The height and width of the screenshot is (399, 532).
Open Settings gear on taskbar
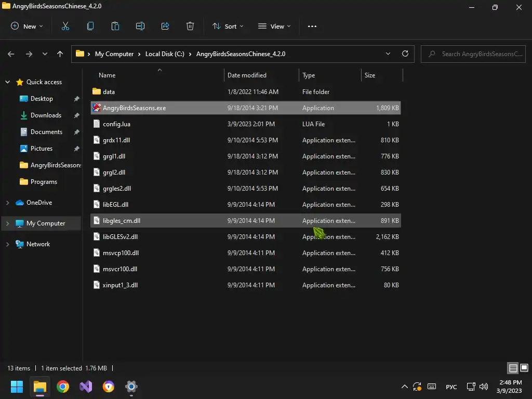[131, 387]
